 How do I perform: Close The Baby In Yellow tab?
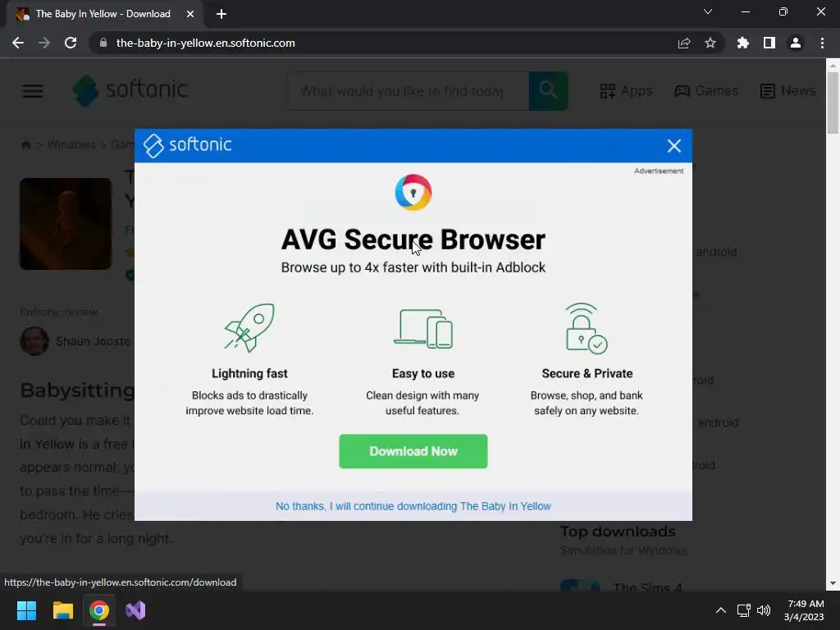point(190,14)
